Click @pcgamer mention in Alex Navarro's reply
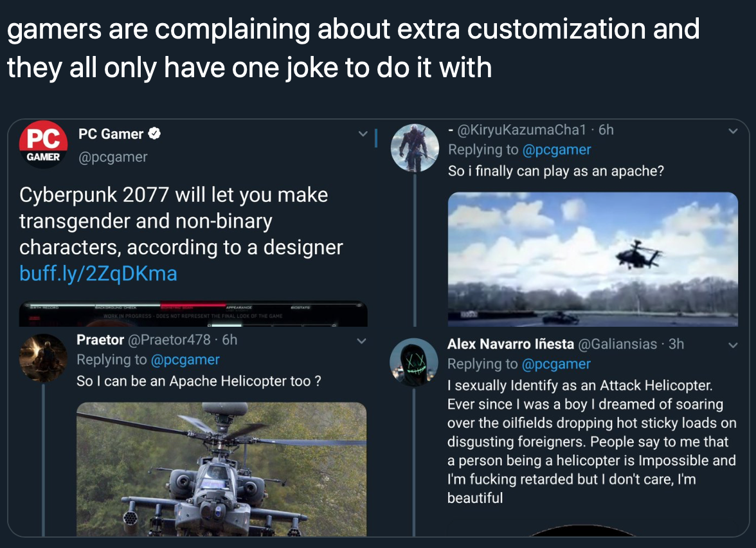756x548 pixels. pos(556,364)
